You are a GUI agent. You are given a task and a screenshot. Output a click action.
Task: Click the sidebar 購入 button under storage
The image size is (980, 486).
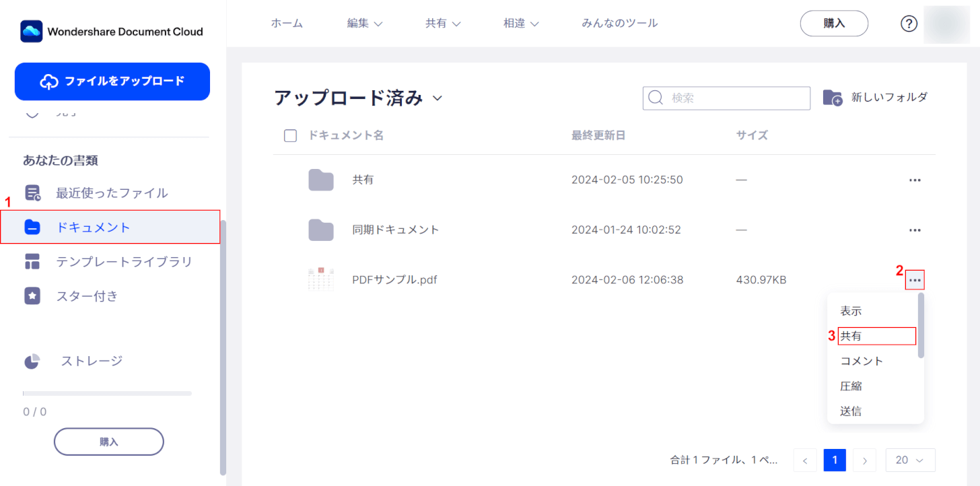[x=109, y=442]
